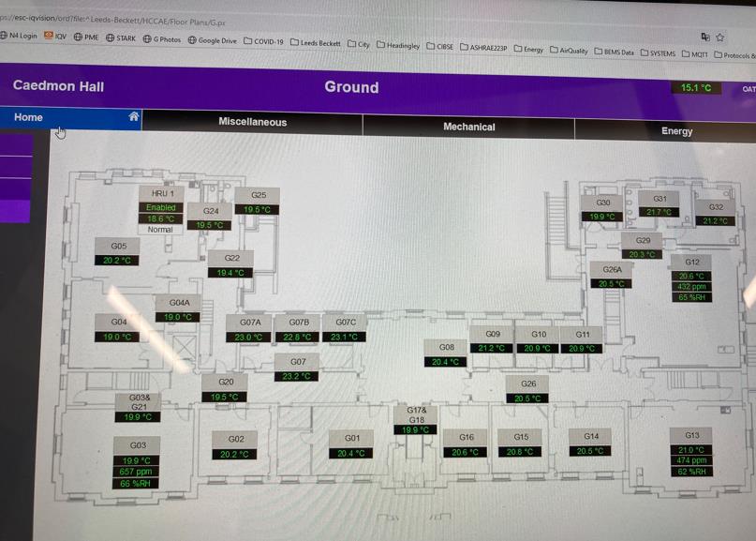Open the Miscellaneous tab
The width and height of the screenshot is (756, 541).
(252, 122)
